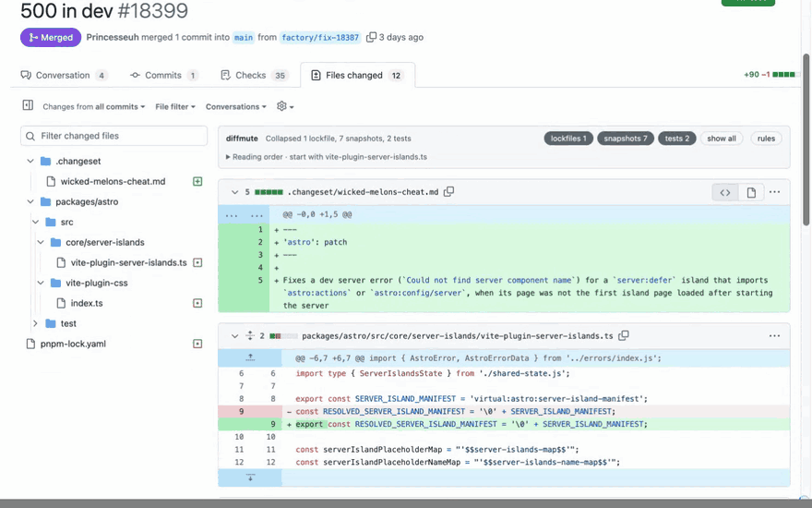Image resolution: width=812 pixels, height=508 pixels.
Task: Expand the Reading order disclosure triangle
Action: [x=229, y=157]
